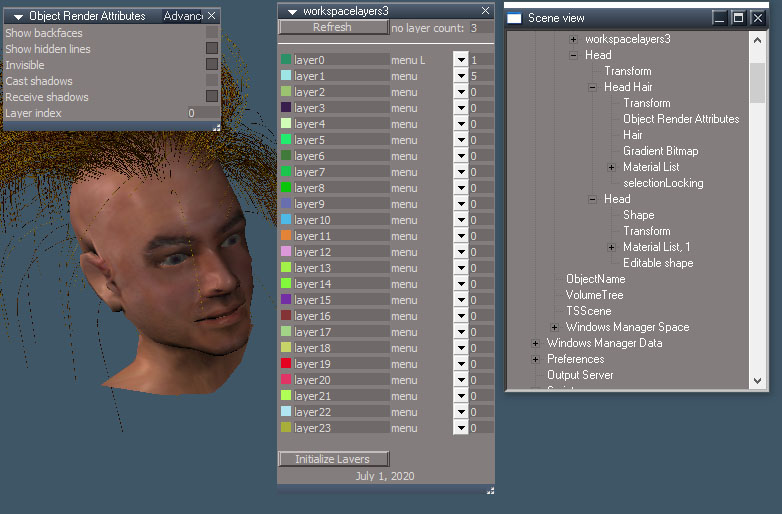Expand the Preferences tree node
Viewport: 782px width, 514px height.
pos(536,359)
